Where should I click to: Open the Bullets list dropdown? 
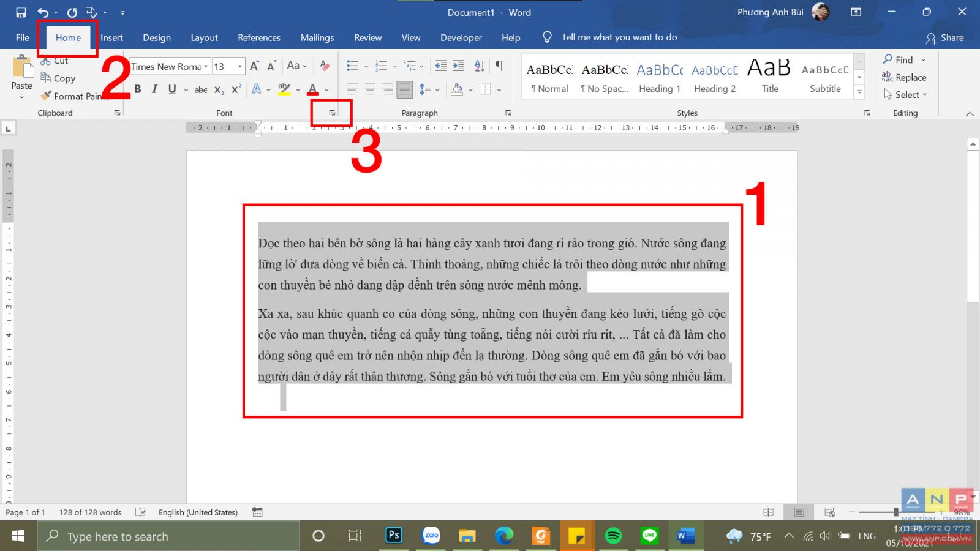point(366,66)
